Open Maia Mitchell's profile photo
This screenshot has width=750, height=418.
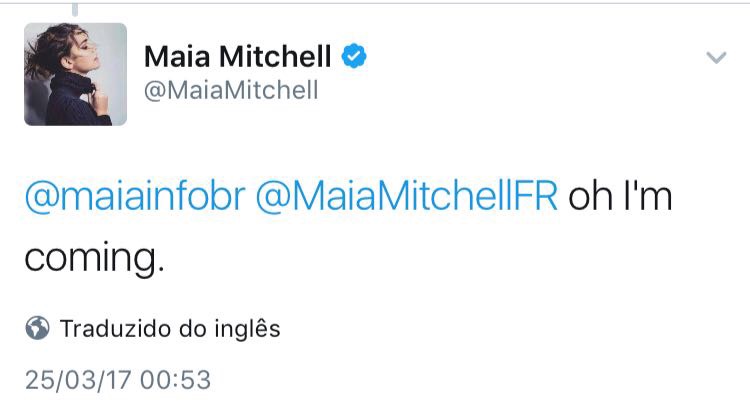click(76, 75)
